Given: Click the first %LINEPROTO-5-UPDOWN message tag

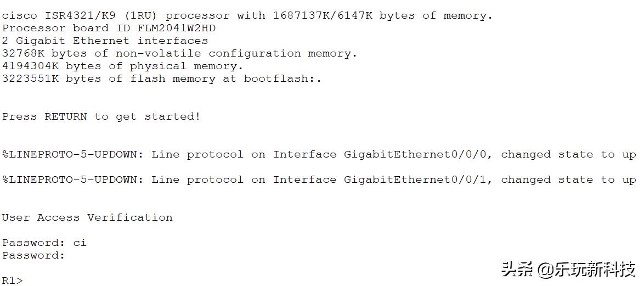Looking at the screenshot, I should click(72, 155).
